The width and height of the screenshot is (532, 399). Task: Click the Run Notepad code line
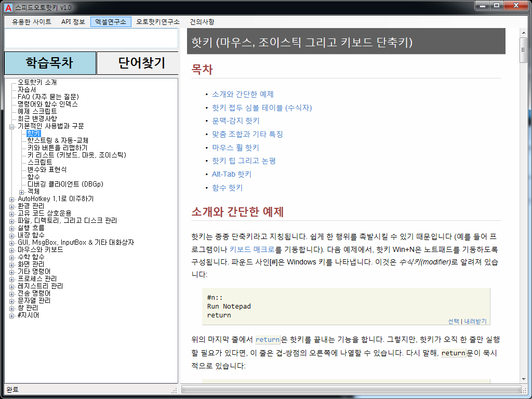coord(229,307)
